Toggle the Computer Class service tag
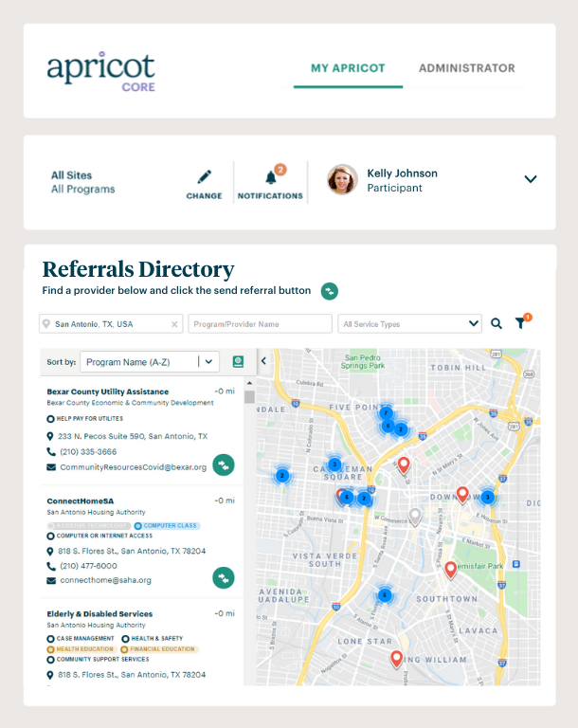The width and height of the screenshot is (578, 728). tap(167, 525)
